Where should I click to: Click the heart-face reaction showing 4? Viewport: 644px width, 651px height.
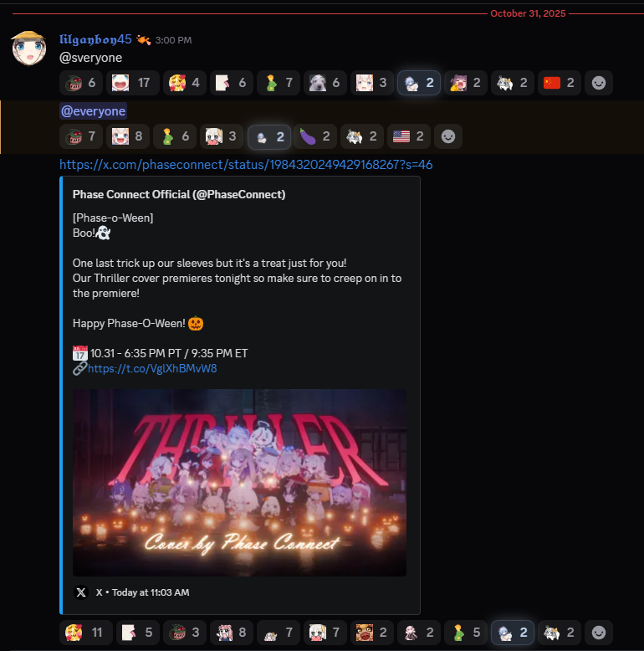[184, 83]
